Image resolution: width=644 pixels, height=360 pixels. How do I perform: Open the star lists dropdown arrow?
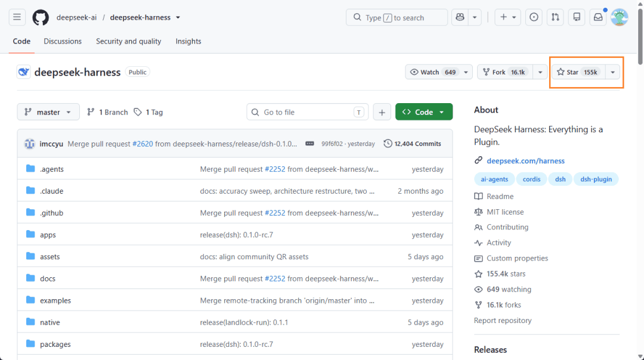(612, 72)
